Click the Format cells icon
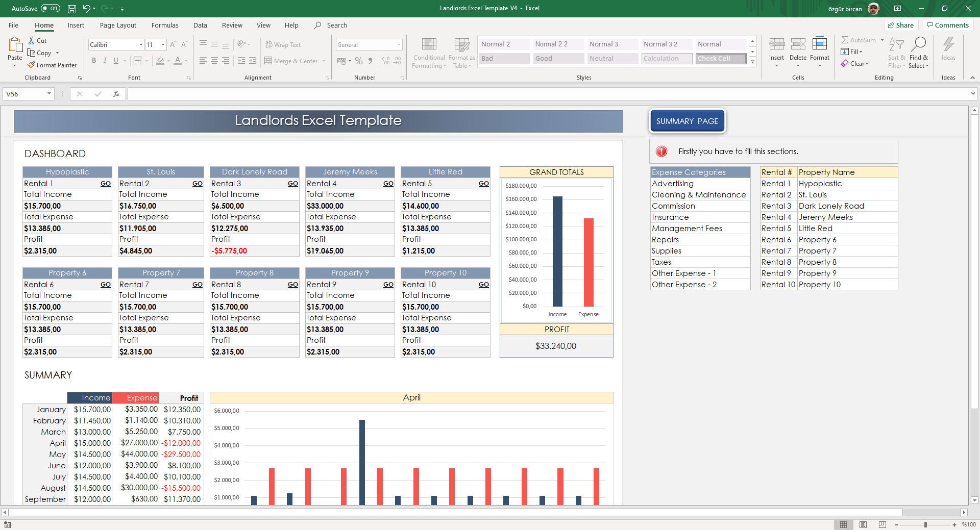This screenshot has height=530, width=980. (x=819, y=45)
